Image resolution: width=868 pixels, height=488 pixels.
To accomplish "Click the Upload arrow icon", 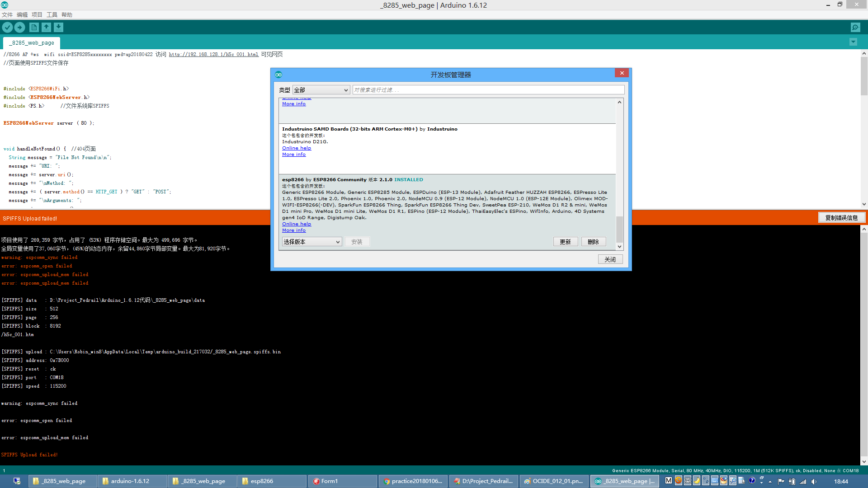I will tap(20, 28).
